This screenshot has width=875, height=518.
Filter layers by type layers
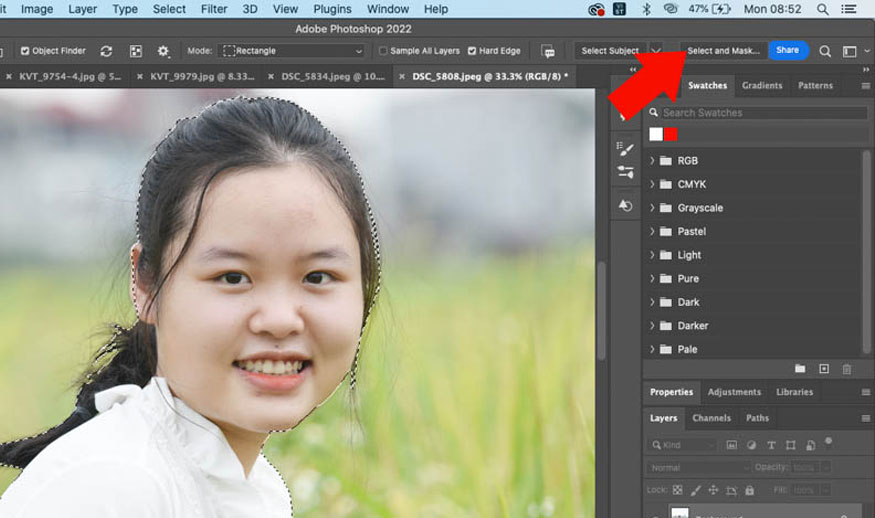(771, 445)
